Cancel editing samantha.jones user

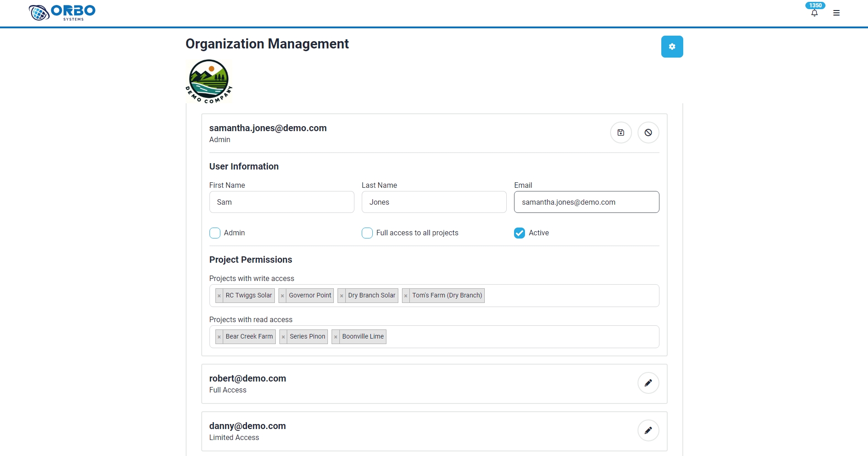coord(648,133)
